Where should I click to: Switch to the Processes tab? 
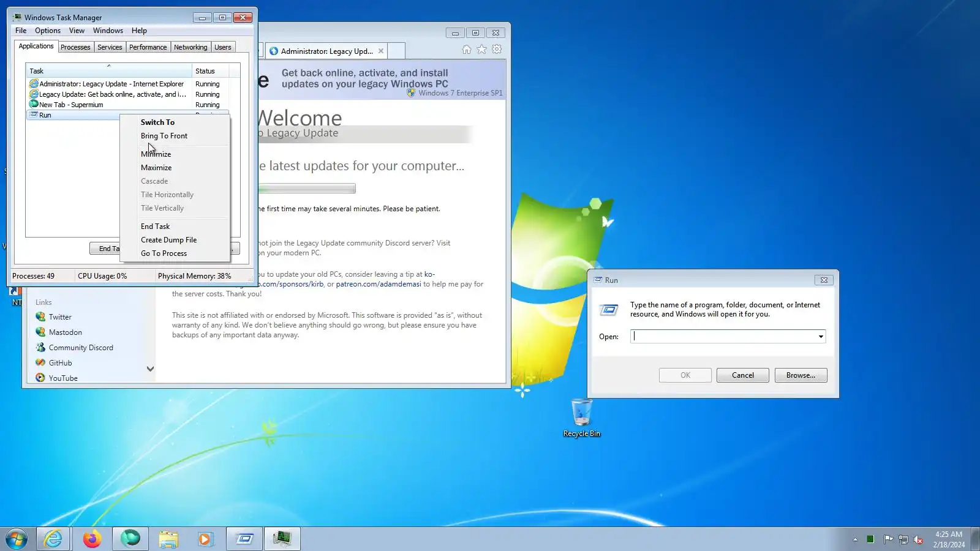75,47
